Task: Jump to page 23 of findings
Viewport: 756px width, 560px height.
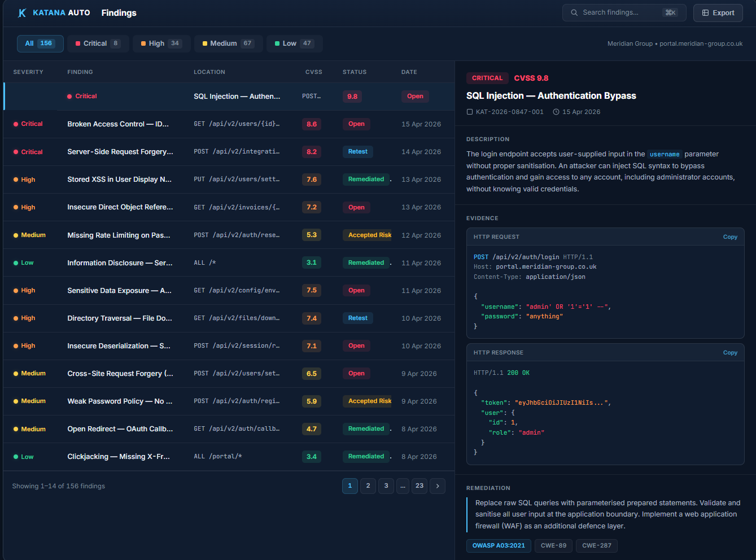Action: 419,486
